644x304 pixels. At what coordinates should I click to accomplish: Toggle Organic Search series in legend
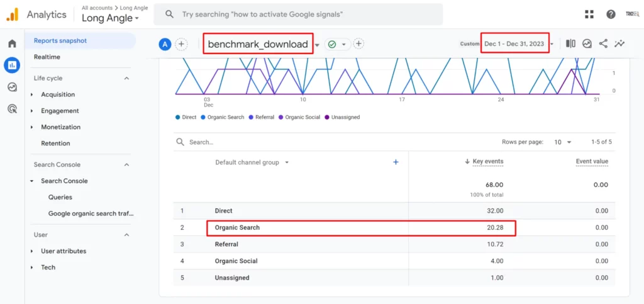click(x=222, y=117)
